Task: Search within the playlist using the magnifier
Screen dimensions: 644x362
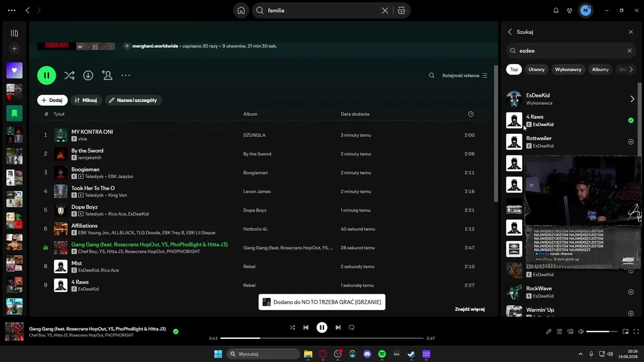Action: click(x=432, y=75)
